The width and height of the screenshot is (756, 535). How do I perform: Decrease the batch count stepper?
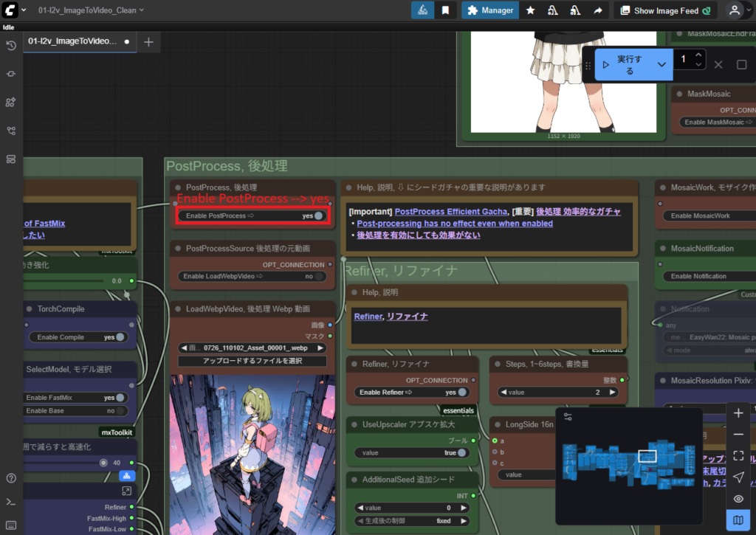pyautogui.click(x=698, y=65)
